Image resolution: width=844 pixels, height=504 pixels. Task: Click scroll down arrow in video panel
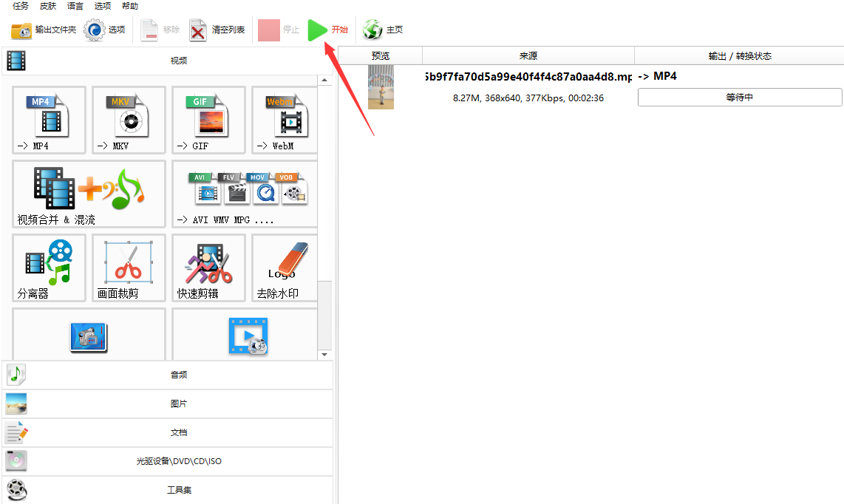point(324,354)
